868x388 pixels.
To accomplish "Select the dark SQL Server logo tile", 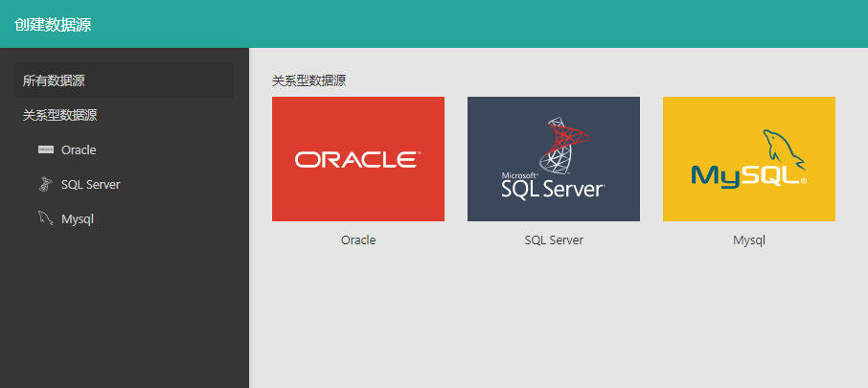I will click(553, 159).
